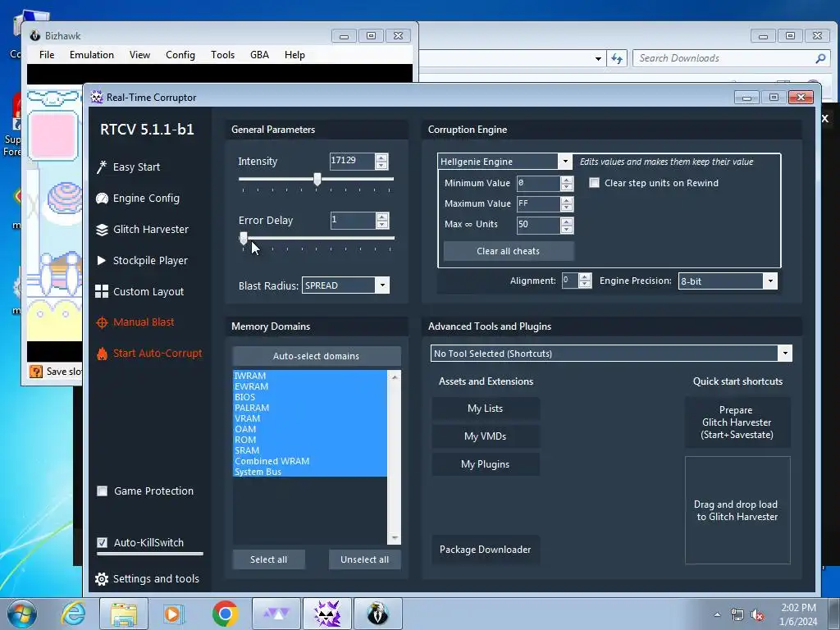Viewport: 840px width, 630px height.
Task: Open the Windows Start orb
Action: pos(21,614)
